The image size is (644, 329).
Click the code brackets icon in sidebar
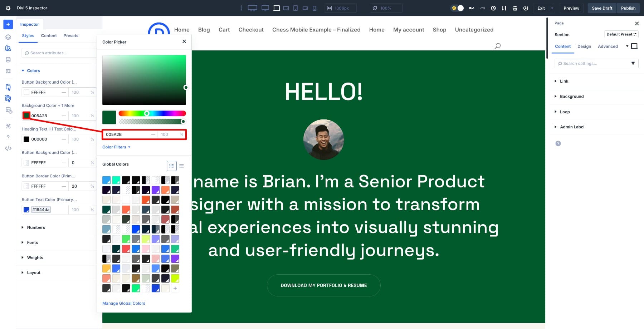coord(8,148)
